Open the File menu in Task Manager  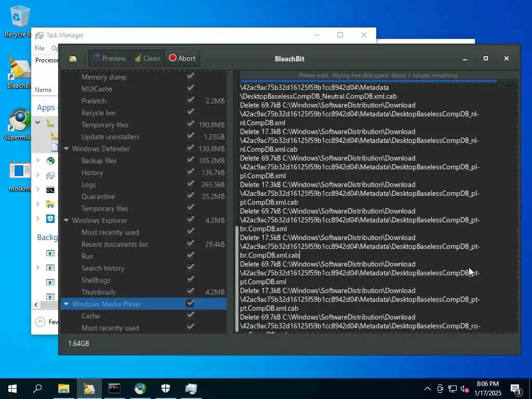39,48
